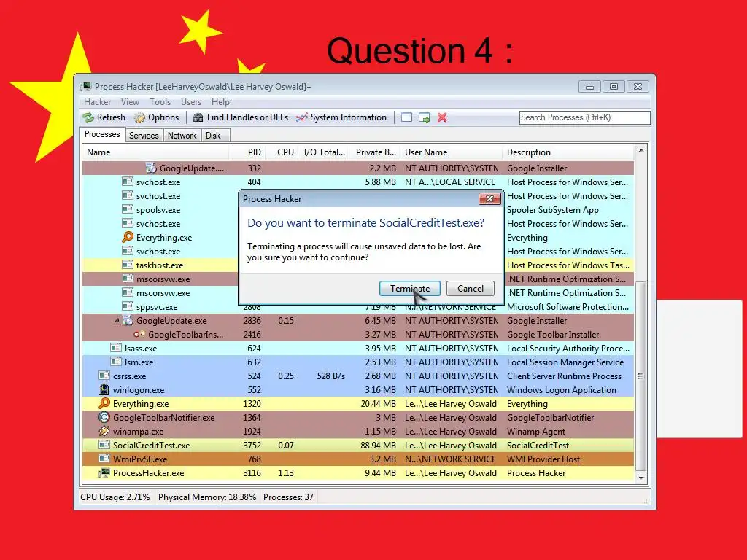Screen dimensions: 747x560
Task: Open the Users menu
Action: (191, 102)
